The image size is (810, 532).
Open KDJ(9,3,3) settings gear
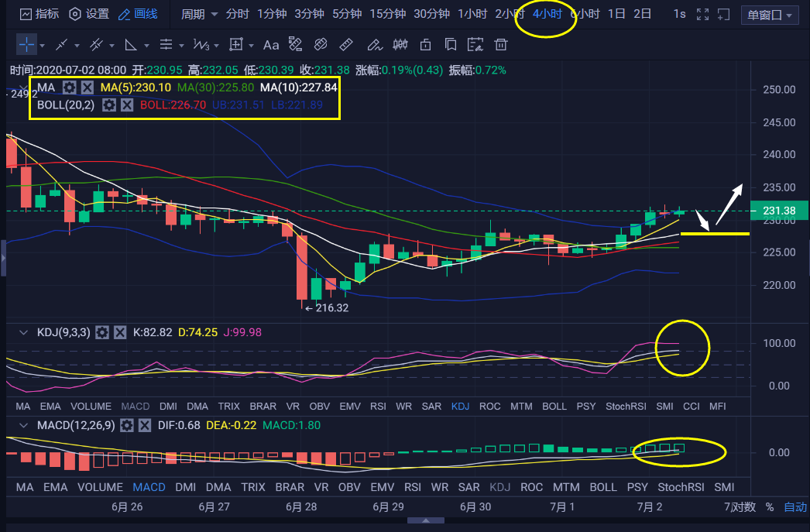point(102,333)
